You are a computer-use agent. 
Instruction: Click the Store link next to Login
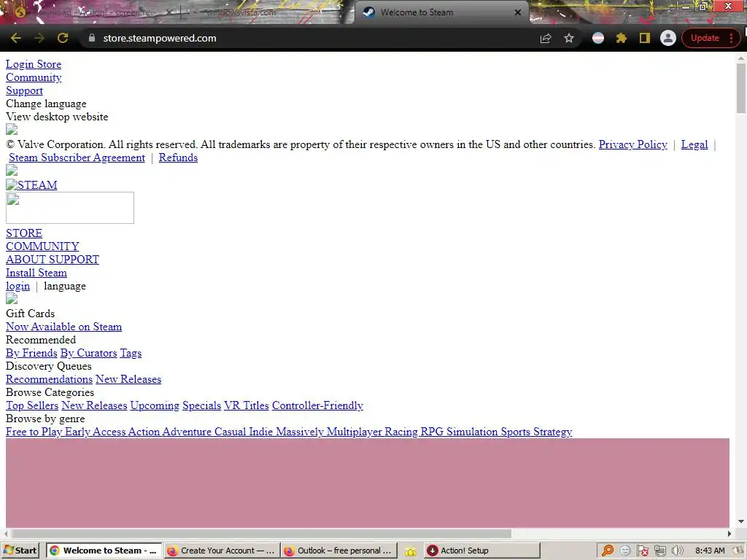point(49,64)
